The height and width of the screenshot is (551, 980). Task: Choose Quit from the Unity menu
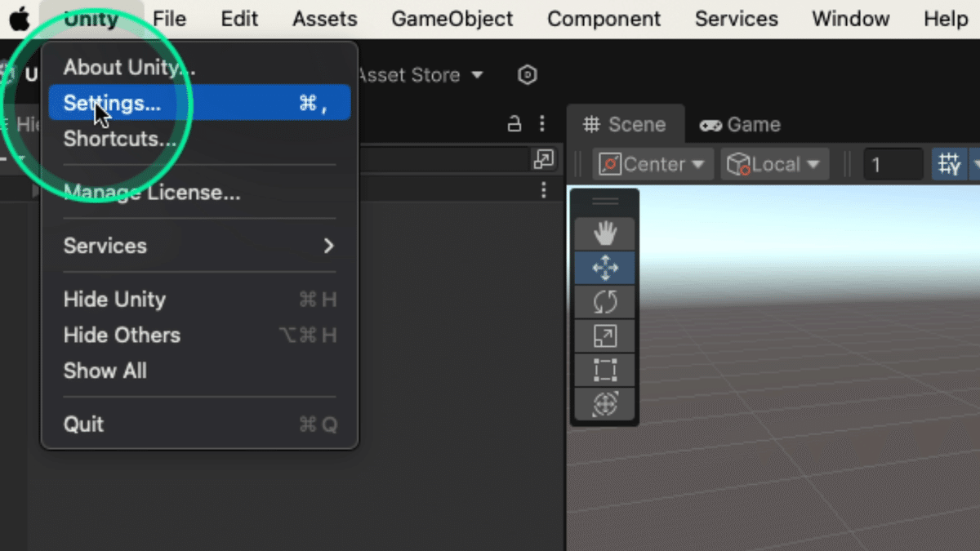199,424
